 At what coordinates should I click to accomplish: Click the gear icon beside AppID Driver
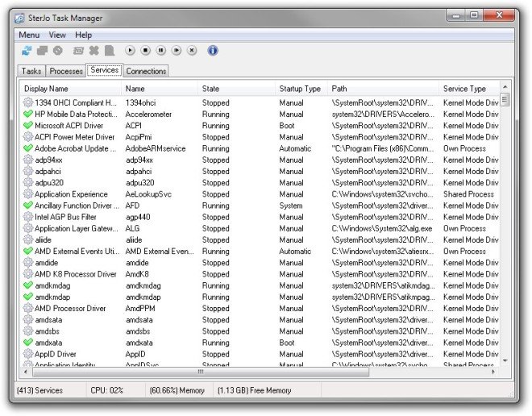click(x=28, y=354)
